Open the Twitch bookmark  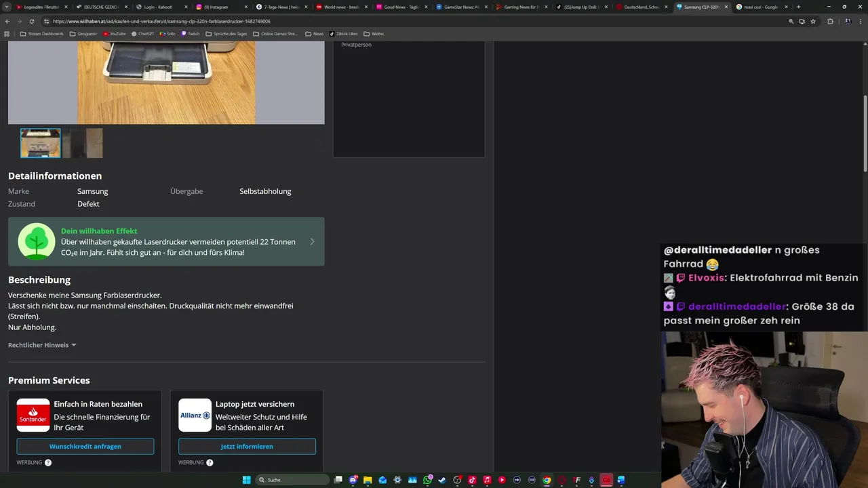(x=190, y=33)
